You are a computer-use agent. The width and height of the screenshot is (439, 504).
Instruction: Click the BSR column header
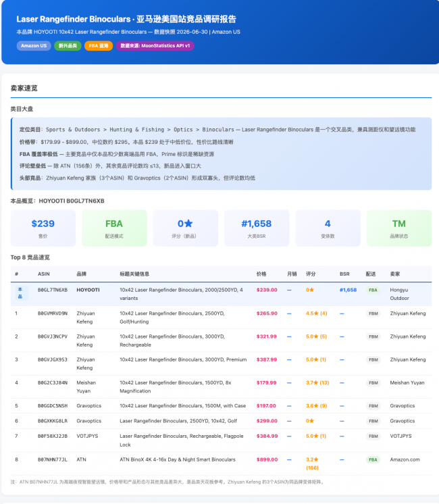[344, 274]
